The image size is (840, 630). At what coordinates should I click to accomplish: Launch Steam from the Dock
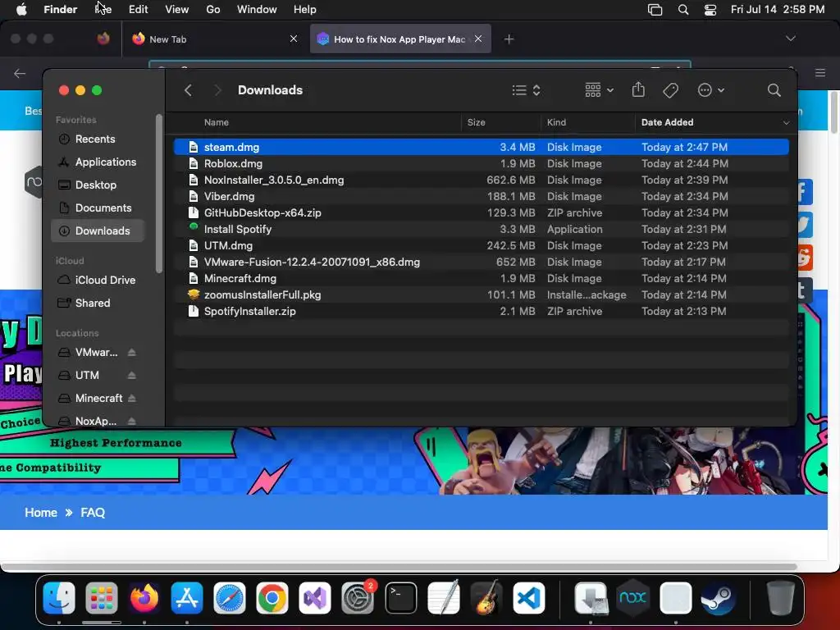718,598
